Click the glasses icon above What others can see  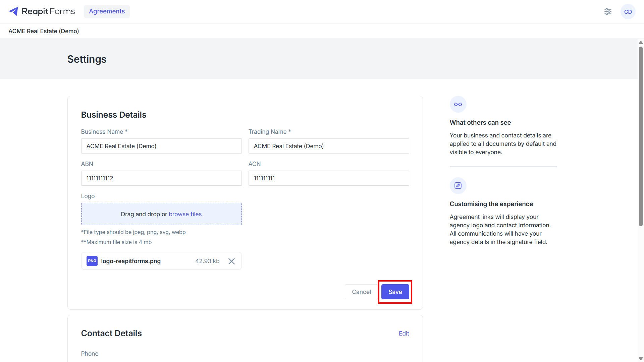click(x=458, y=104)
